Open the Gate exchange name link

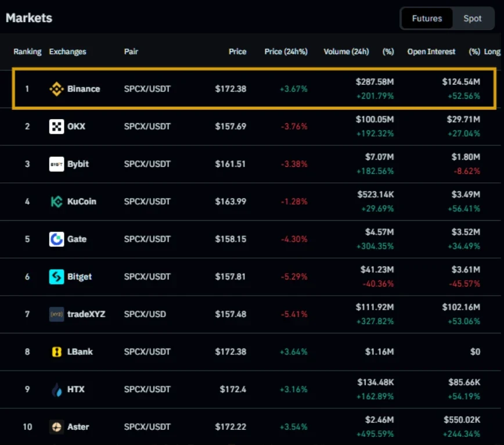point(77,239)
